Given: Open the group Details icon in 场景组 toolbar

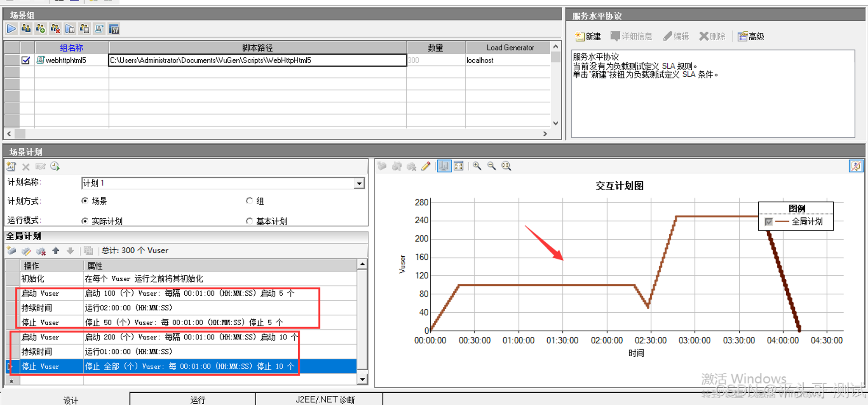Looking at the screenshot, I should pos(84,29).
